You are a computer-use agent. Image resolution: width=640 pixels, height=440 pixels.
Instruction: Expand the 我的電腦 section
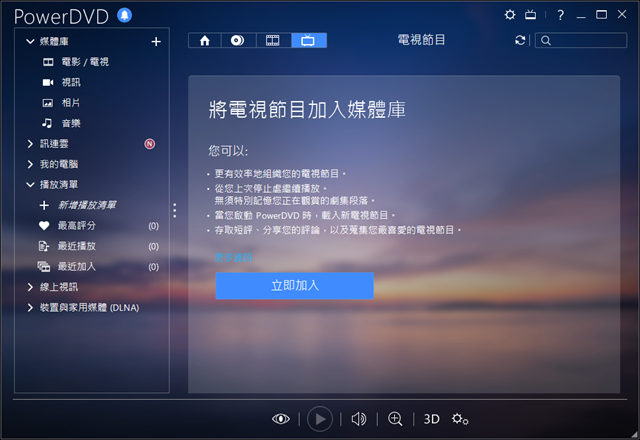click(x=30, y=164)
